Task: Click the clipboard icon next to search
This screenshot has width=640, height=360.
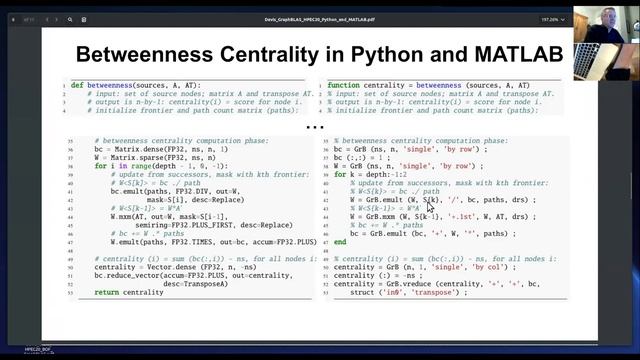Action: pyautogui.click(x=84, y=20)
